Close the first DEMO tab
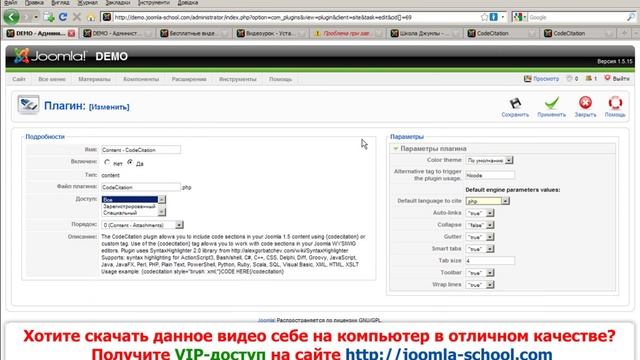Image resolution: width=640 pixels, height=360 pixels. pos(71,33)
